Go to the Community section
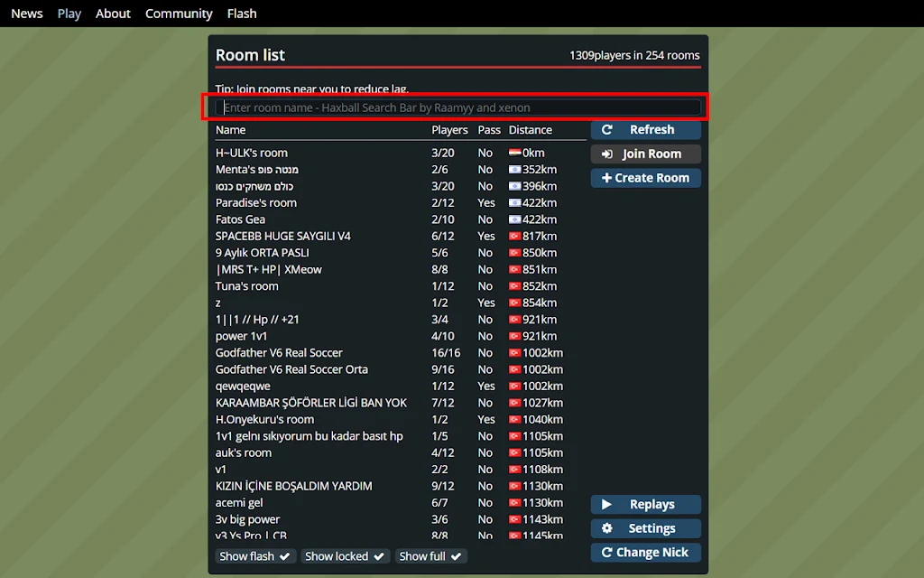The image size is (924, 578). pyautogui.click(x=179, y=14)
